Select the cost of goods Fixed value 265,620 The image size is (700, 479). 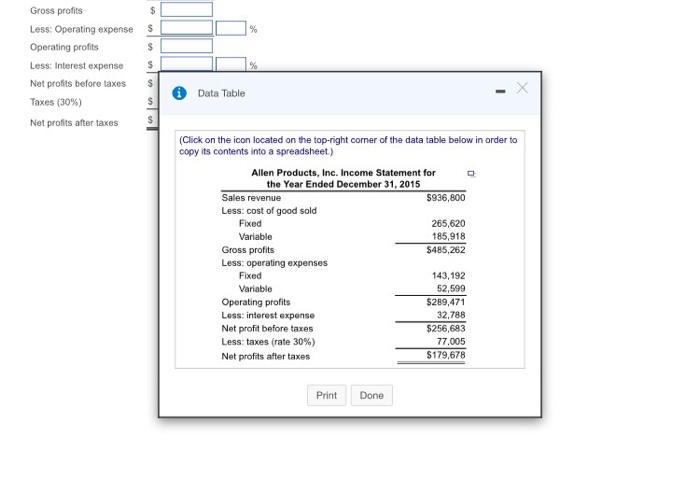pyautogui.click(x=448, y=224)
